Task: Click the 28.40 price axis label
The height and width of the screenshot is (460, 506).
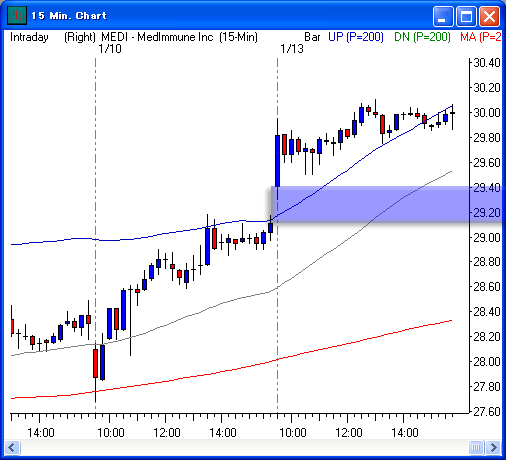Action: click(487, 312)
